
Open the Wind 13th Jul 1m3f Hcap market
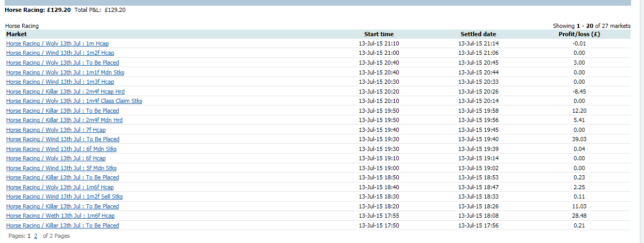(60, 82)
